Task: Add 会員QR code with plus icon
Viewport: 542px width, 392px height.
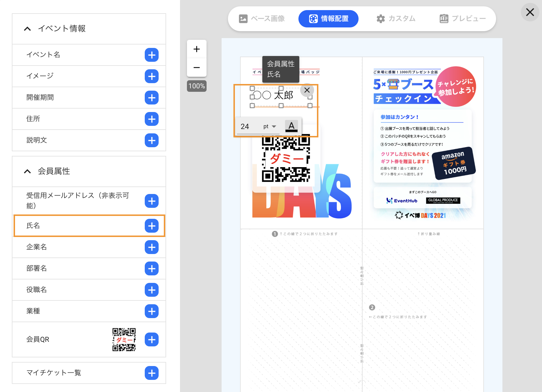Action: tap(152, 339)
